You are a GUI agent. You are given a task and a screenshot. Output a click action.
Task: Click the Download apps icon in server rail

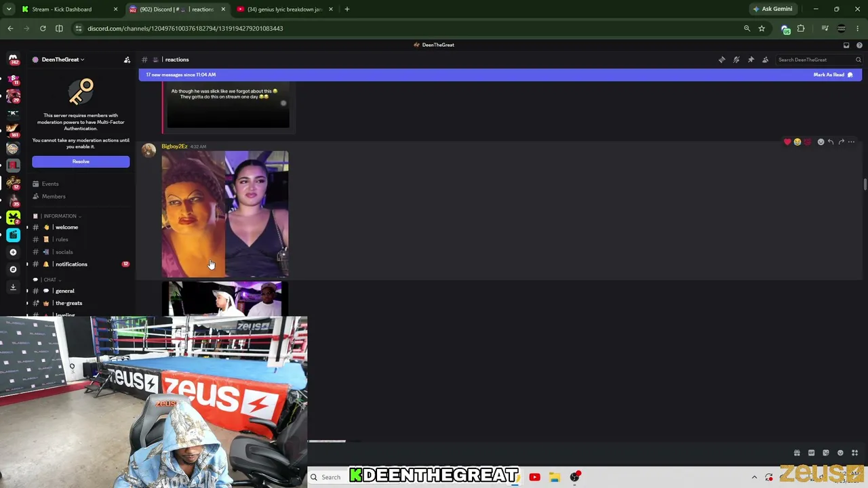point(13,287)
